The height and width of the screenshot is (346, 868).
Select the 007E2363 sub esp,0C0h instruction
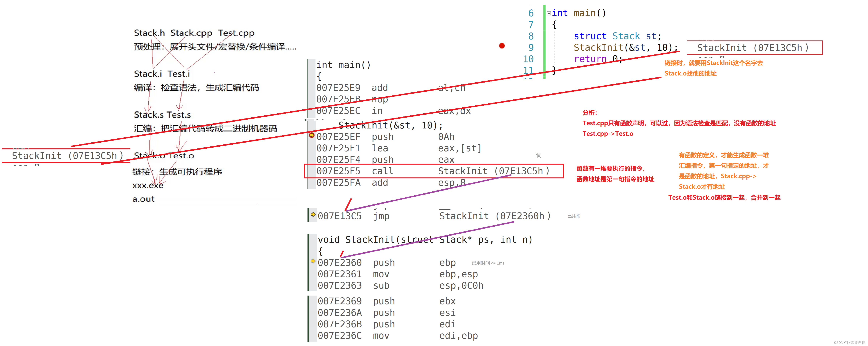[401, 286]
